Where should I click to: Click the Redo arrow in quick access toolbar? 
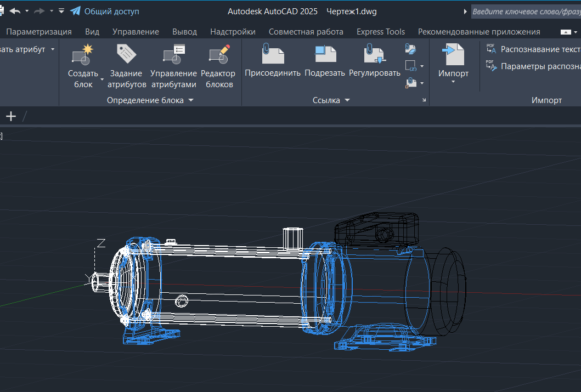tap(39, 11)
